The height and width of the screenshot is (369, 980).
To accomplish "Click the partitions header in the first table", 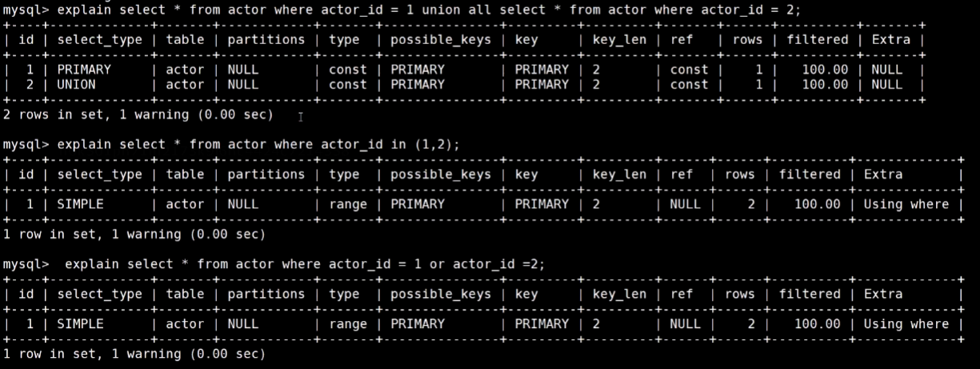I will [266, 39].
